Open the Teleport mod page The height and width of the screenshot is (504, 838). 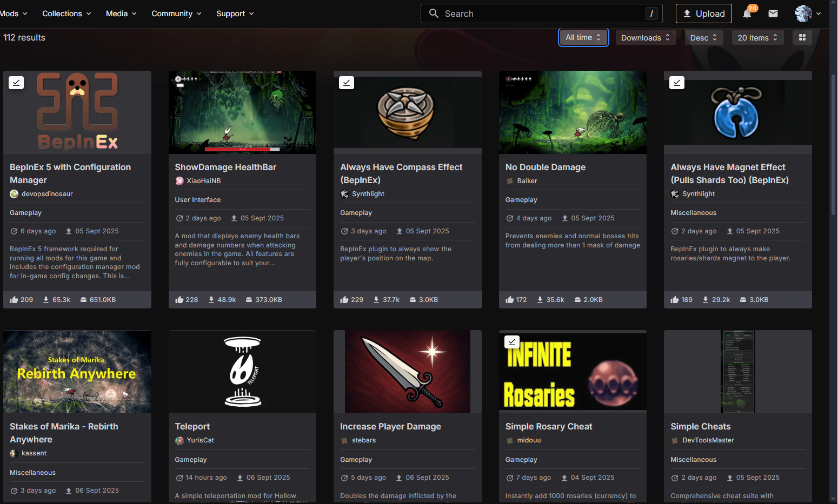click(x=192, y=427)
